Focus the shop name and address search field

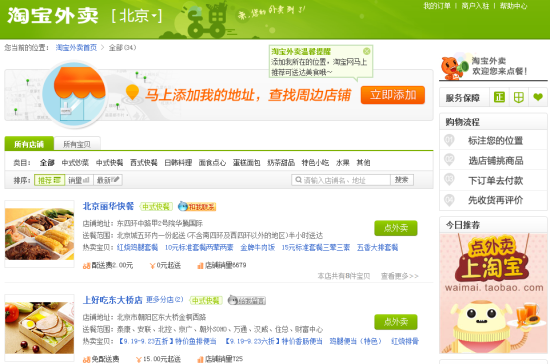(341, 180)
